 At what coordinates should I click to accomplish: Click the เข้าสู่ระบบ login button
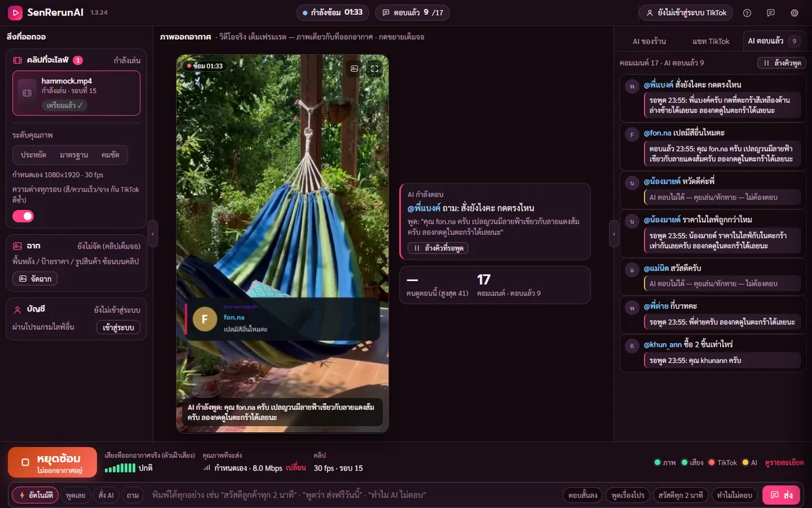[118, 328]
